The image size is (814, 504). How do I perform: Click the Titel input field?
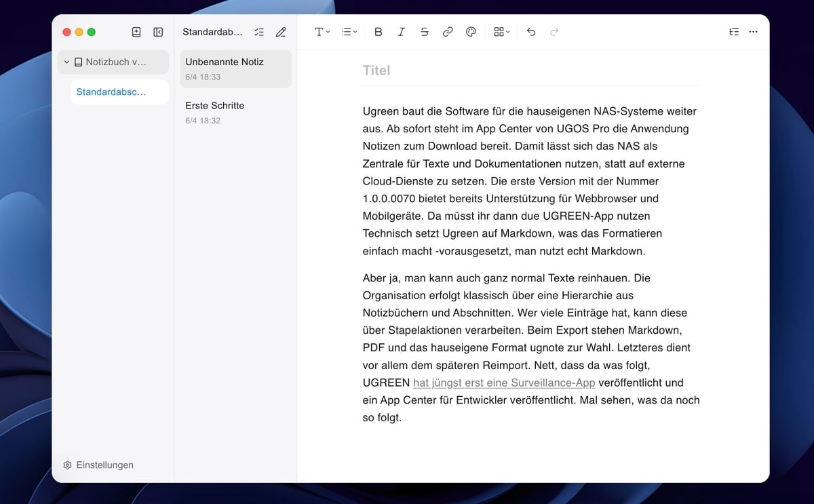click(x=531, y=71)
